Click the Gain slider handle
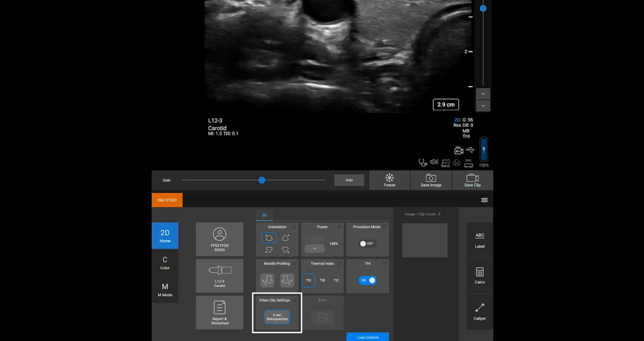 (x=261, y=180)
